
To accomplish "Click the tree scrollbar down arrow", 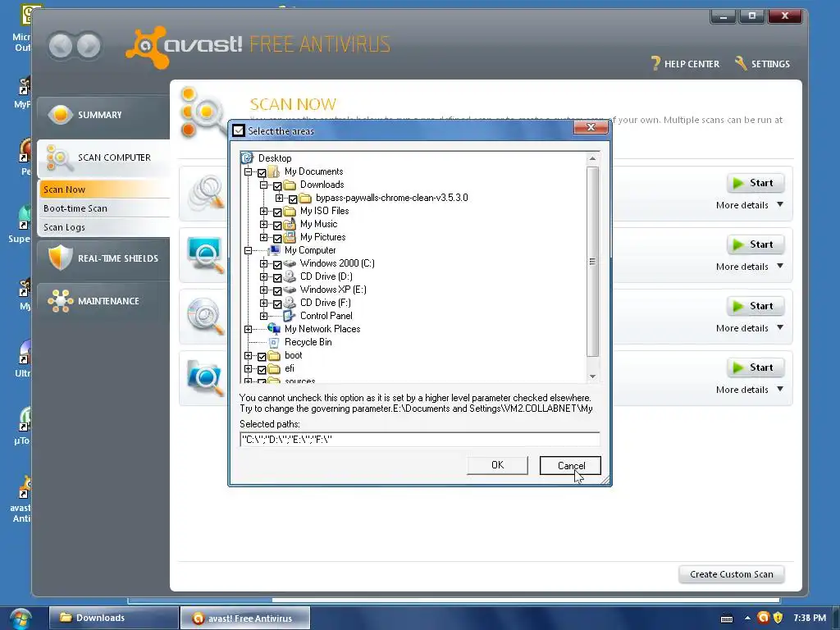I will 592,376.
